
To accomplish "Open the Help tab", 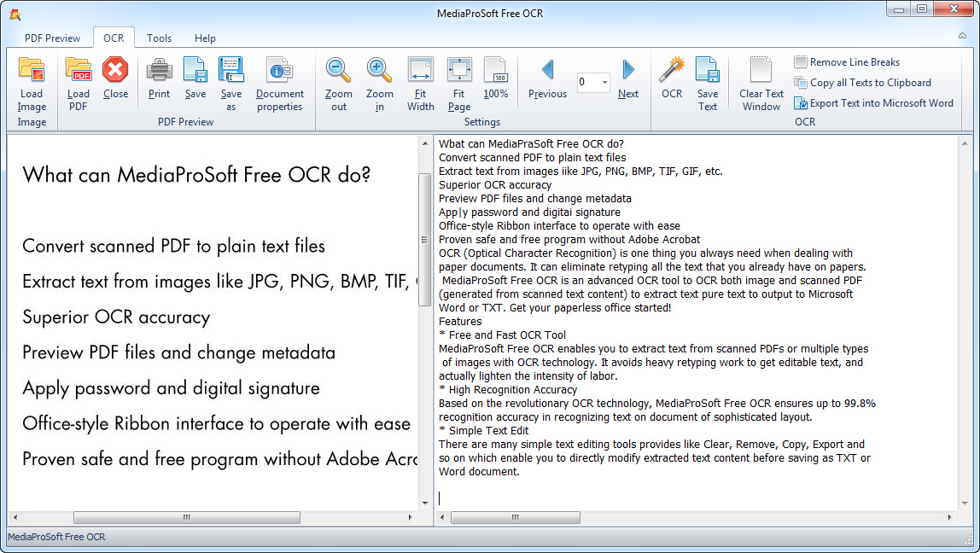I will [205, 38].
